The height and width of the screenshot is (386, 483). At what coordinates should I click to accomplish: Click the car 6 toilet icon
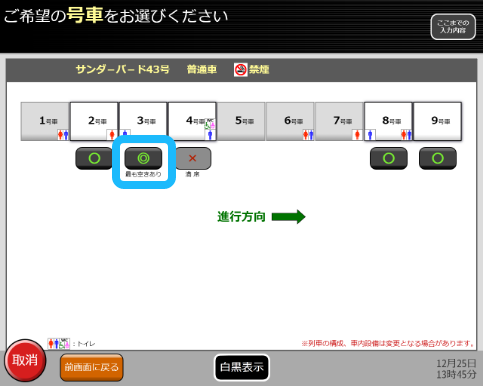point(308,135)
